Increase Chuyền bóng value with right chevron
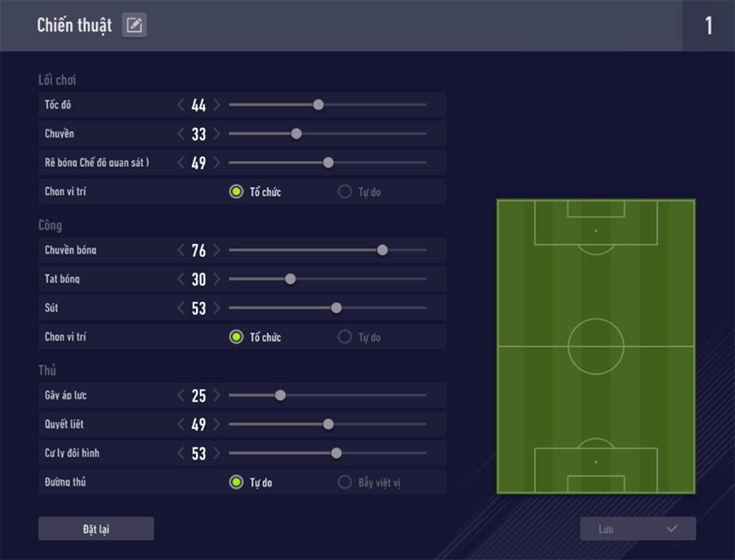 coord(216,250)
